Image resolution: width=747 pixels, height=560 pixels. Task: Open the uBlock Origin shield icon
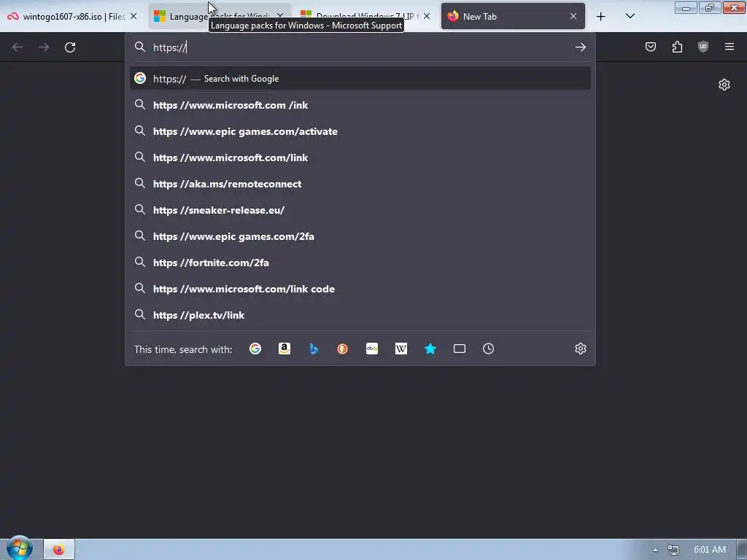point(703,47)
